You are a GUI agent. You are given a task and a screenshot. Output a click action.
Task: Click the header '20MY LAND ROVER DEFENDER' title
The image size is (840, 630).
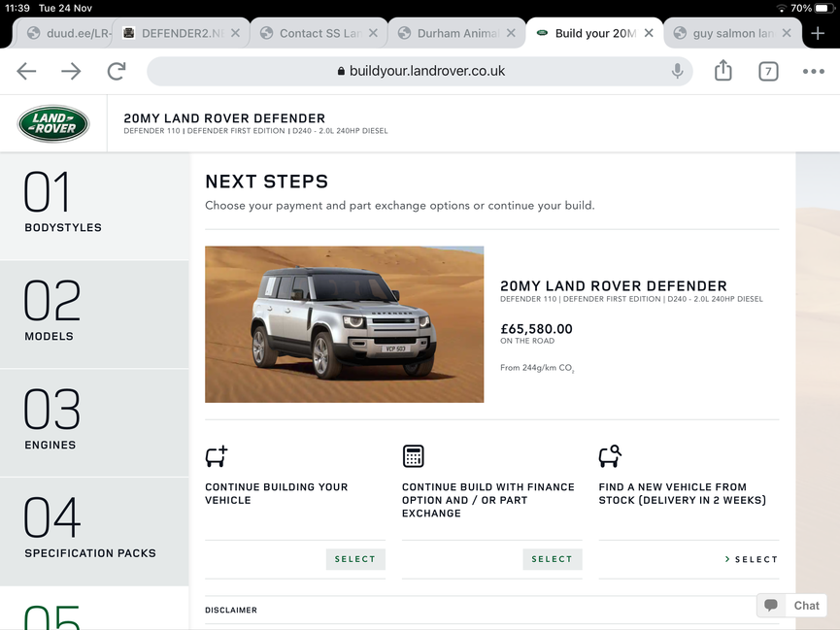click(x=224, y=118)
